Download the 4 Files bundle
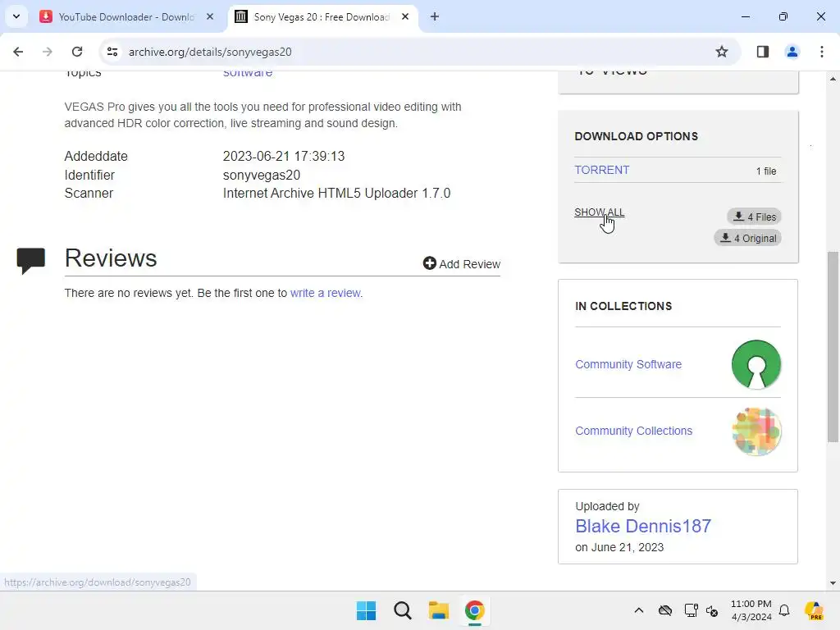The width and height of the screenshot is (840, 630). (754, 217)
